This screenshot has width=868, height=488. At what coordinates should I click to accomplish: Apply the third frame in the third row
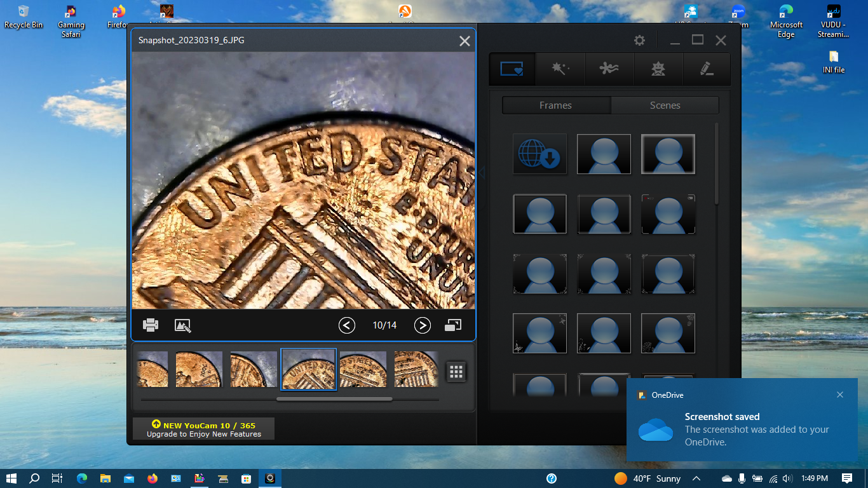668,274
